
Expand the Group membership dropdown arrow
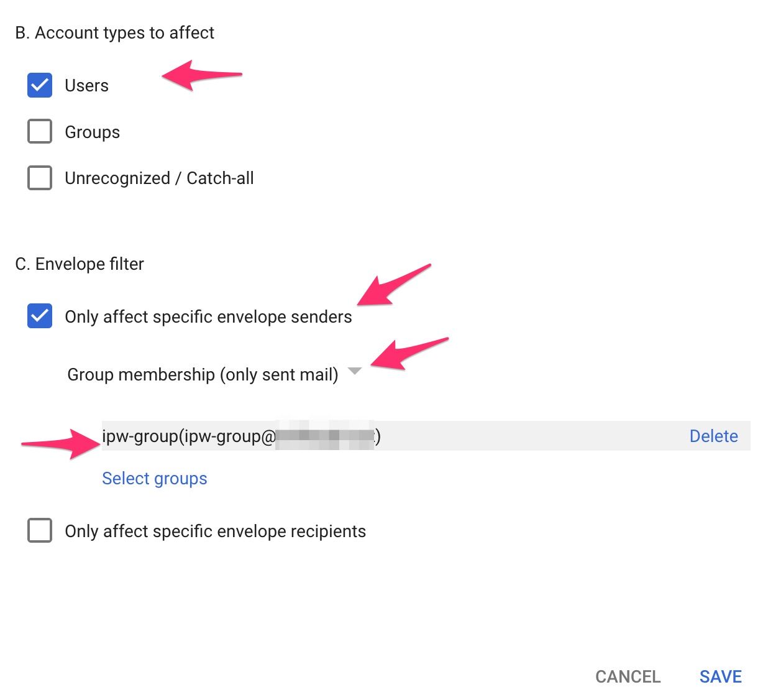[x=355, y=372]
